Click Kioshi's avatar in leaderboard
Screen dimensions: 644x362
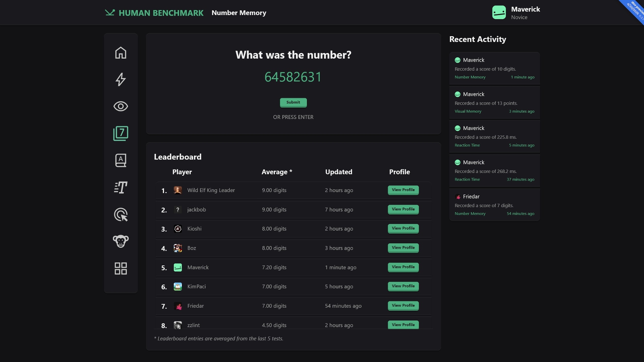pos(178,229)
